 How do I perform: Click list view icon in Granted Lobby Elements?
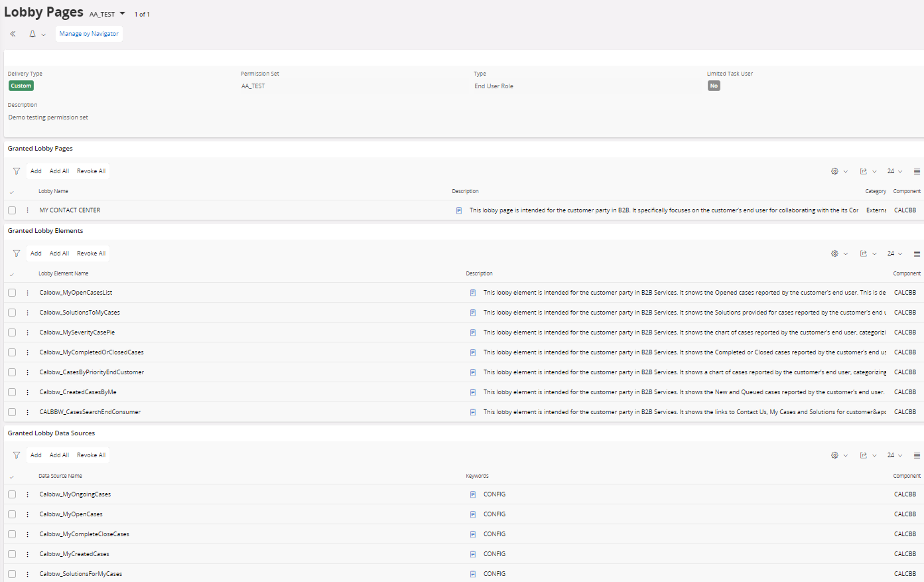(x=917, y=254)
